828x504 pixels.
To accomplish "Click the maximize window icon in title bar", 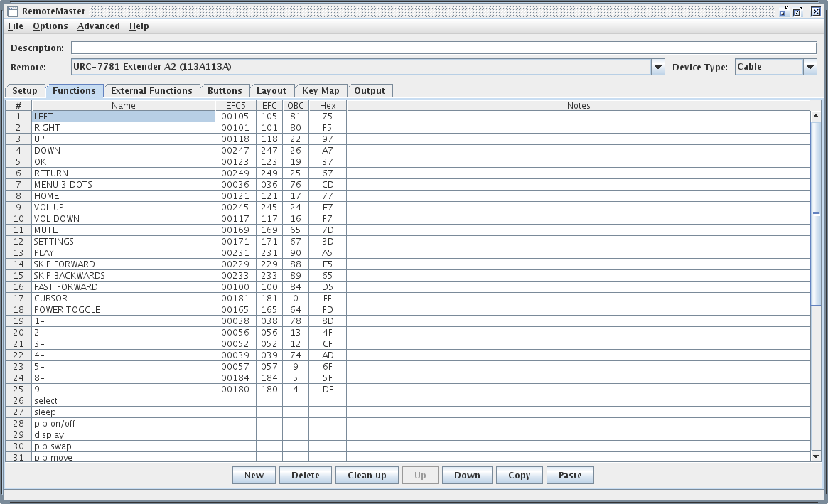I will tap(799, 11).
